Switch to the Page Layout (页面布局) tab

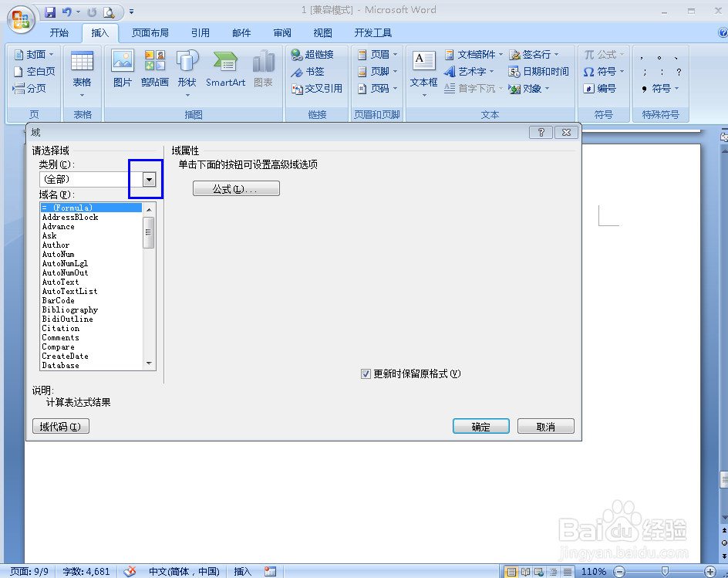(x=150, y=33)
